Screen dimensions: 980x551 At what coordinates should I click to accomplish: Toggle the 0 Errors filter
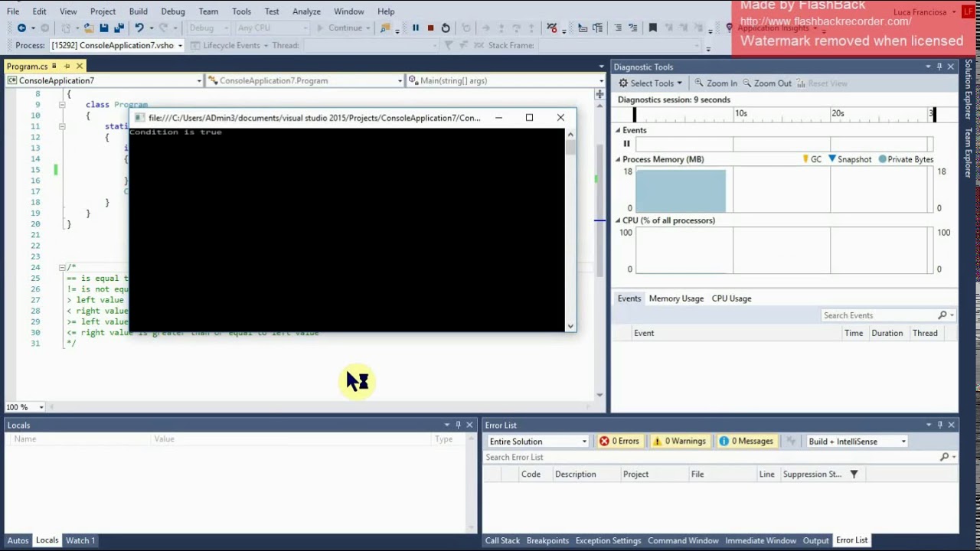619,441
